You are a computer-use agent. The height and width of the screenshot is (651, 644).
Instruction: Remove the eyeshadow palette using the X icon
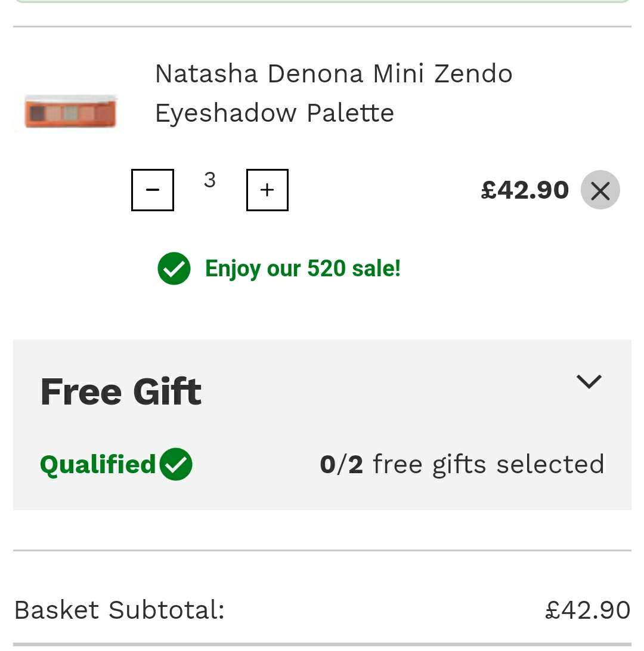(600, 190)
